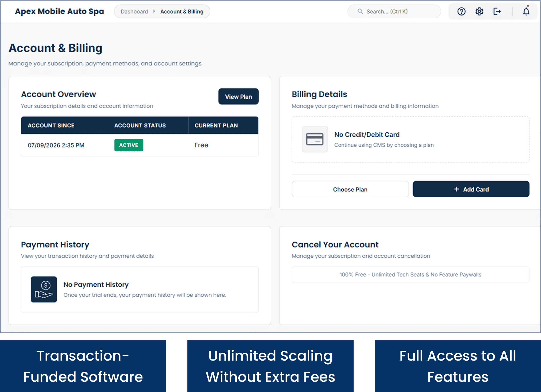Click the ACCOUNT SINCE column header
Image resolution: width=541 pixels, height=392 pixels.
[x=51, y=126]
